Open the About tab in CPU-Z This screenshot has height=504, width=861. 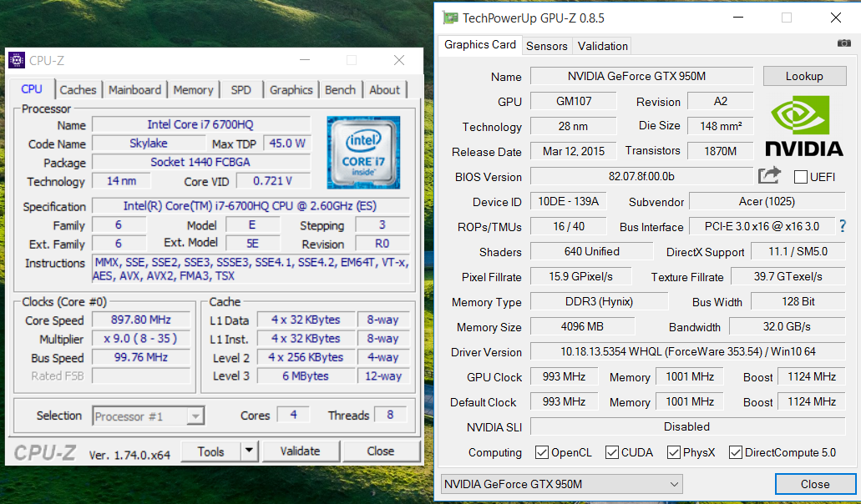pos(384,90)
